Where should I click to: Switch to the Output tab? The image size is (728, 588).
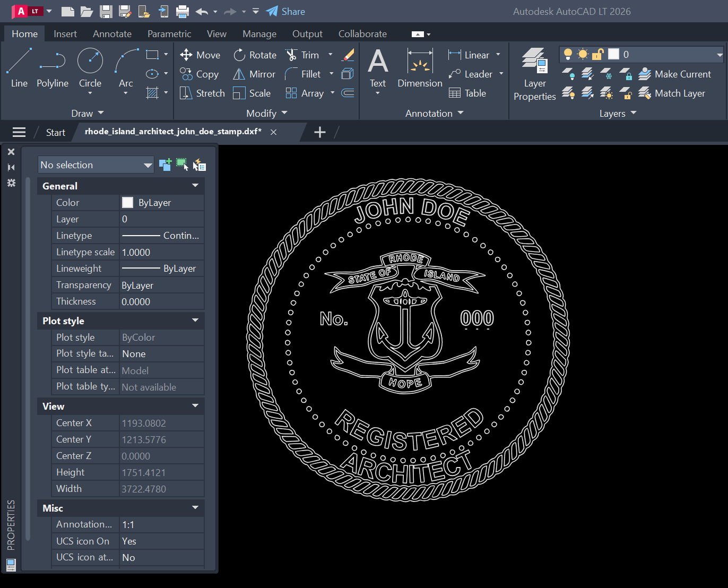(307, 33)
